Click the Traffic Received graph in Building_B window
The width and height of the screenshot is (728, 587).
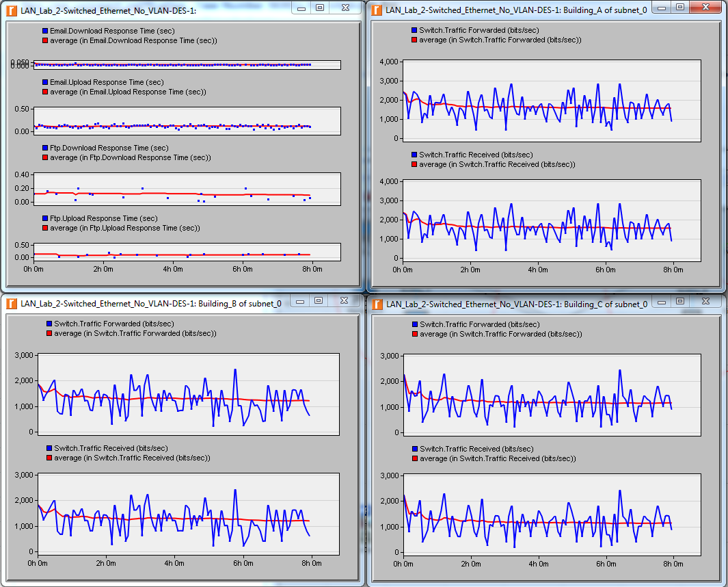pyautogui.click(x=189, y=514)
